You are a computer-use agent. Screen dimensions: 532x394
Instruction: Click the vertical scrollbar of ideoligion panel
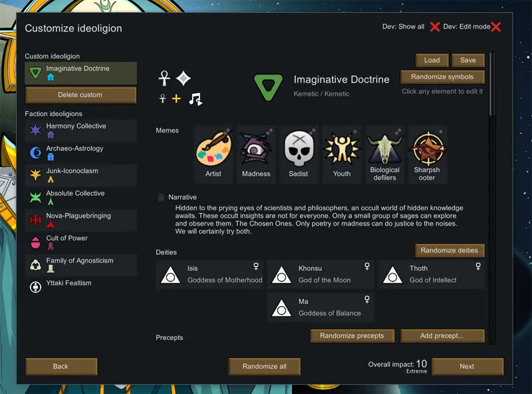point(491,83)
